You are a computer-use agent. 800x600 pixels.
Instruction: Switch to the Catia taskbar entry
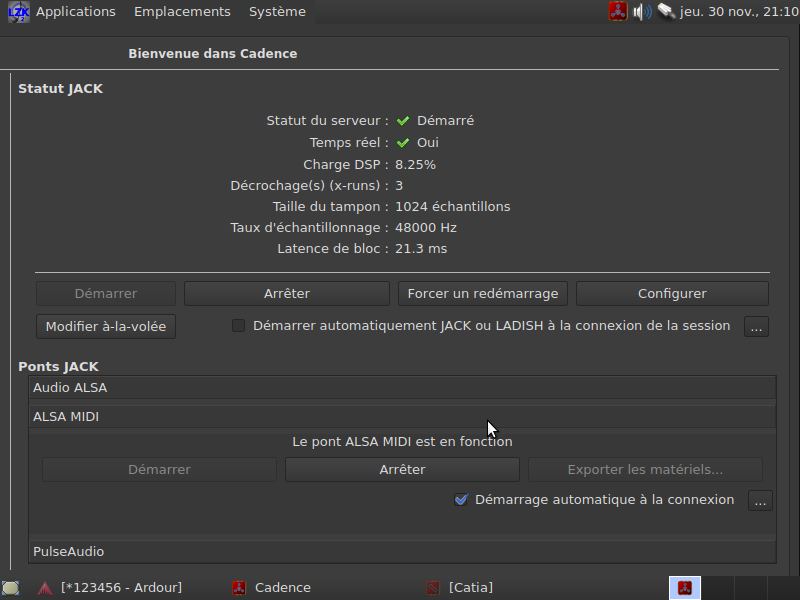(x=471, y=588)
